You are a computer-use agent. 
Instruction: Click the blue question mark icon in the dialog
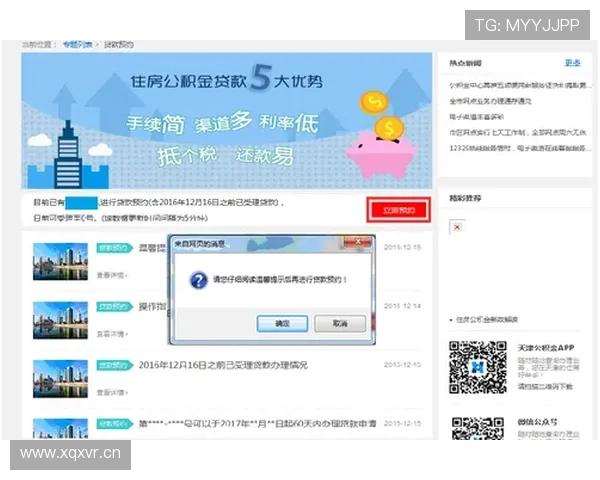click(x=199, y=280)
